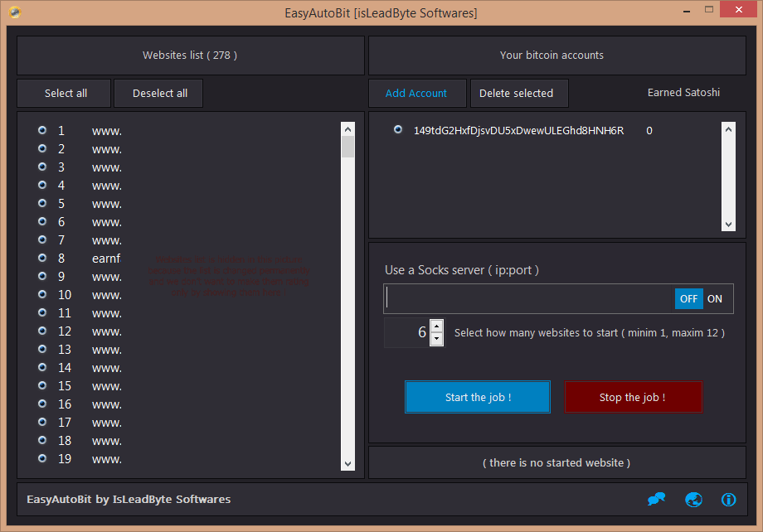The height and width of the screenshot is (532, 763).
Task: Open the chat bubbles icon in footer
Action: point(657,499)
